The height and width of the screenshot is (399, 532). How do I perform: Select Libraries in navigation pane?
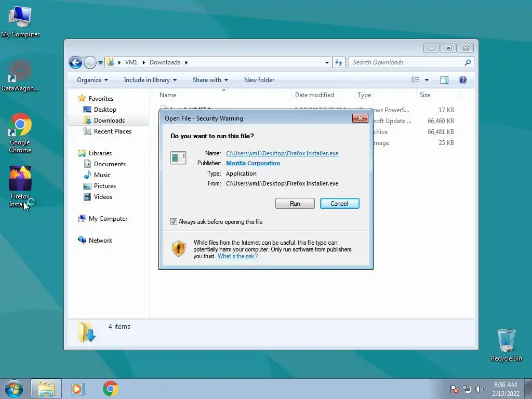tap(100, 153)
